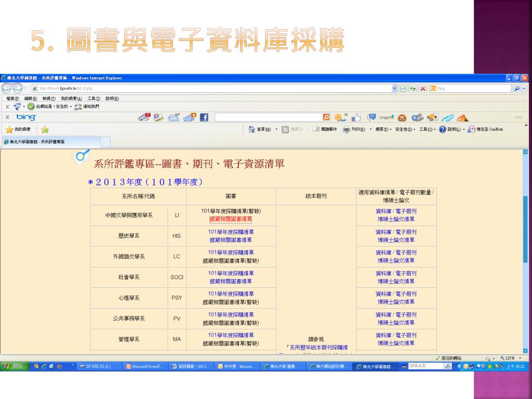Open the Facebook icon in the Bing bar
The height and width of the screenshot is (399, 532).
coord(204,117)
